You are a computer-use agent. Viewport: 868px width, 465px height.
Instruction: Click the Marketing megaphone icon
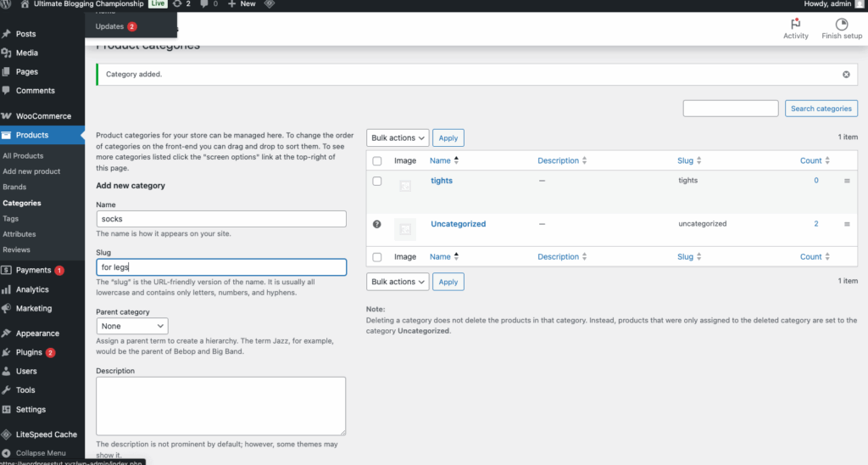(x=6, y=308)
